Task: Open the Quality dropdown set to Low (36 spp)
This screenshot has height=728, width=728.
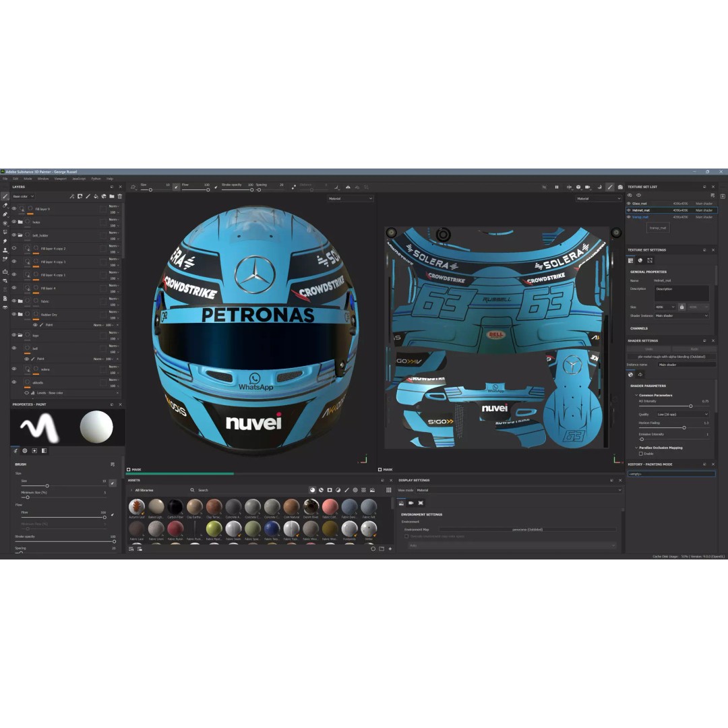Action: click(682, 415)
